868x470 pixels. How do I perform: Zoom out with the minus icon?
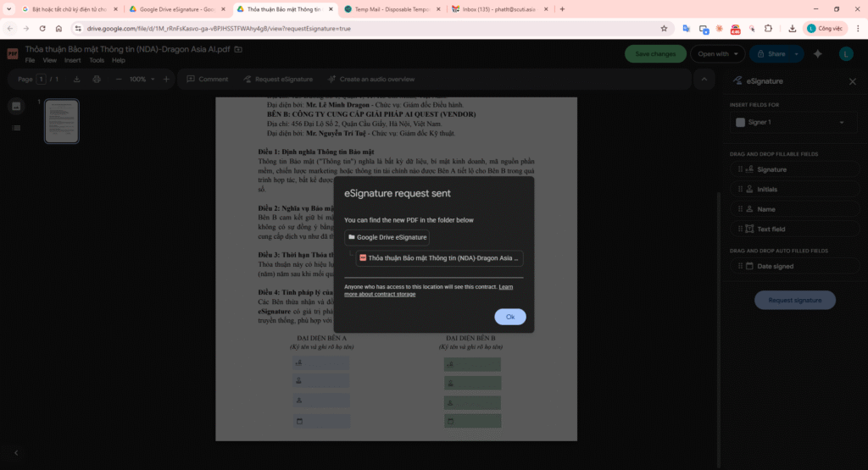117,80
